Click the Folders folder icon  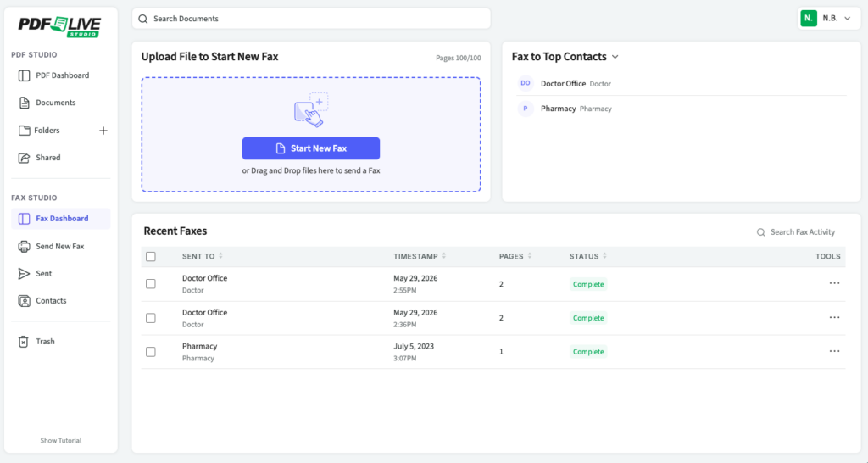pos(24,130)
